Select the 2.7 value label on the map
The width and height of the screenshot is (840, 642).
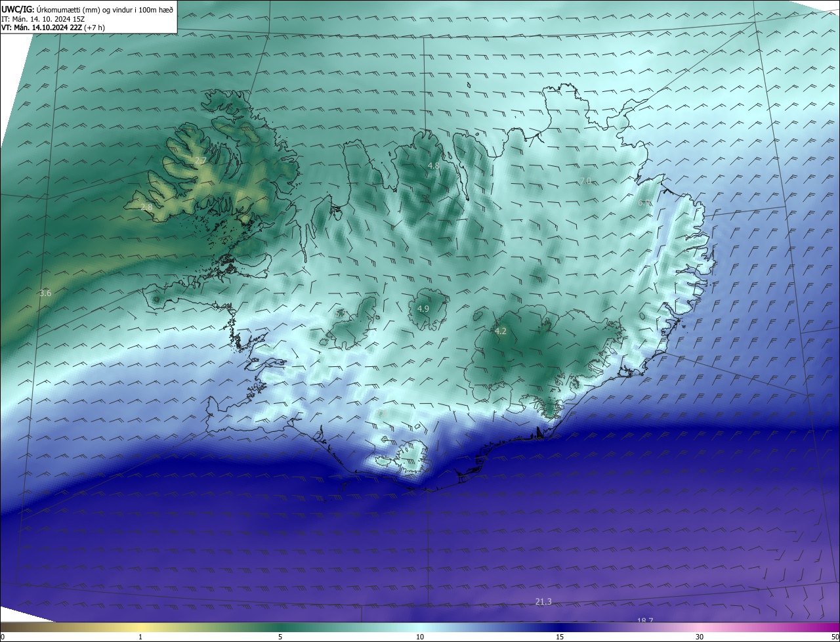(x=201, y=161)
